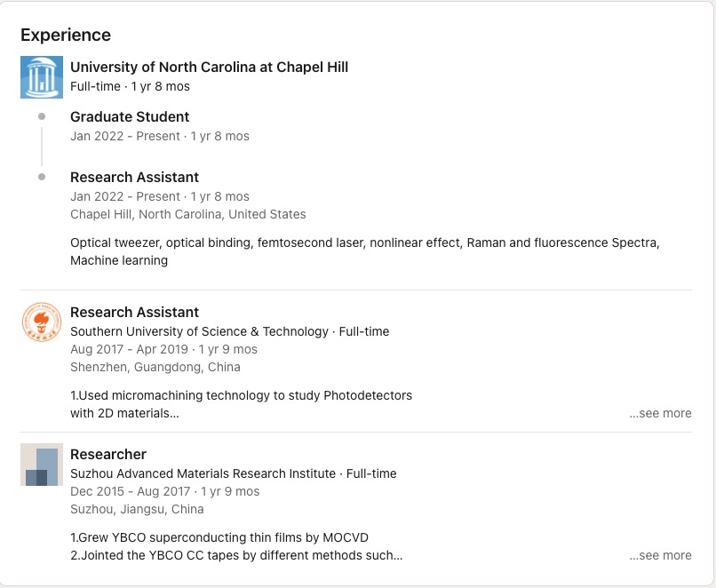716x588 pixels.
Task: Open Research Assistant role at Southern University
Action: point(134,312)
